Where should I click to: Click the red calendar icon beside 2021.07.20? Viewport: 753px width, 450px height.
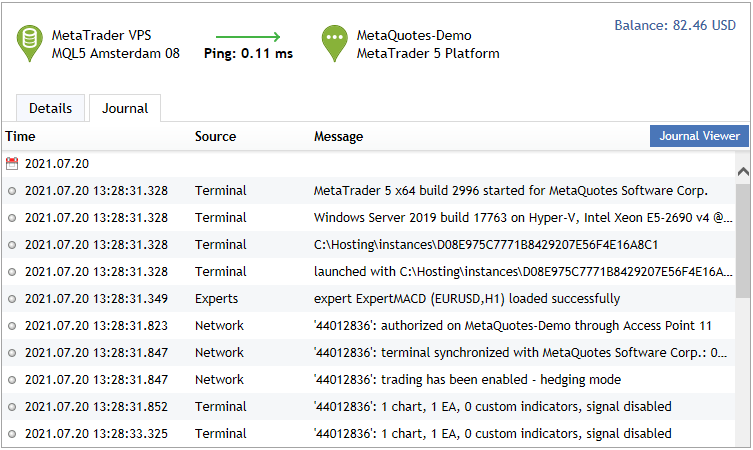coord(12,164)
